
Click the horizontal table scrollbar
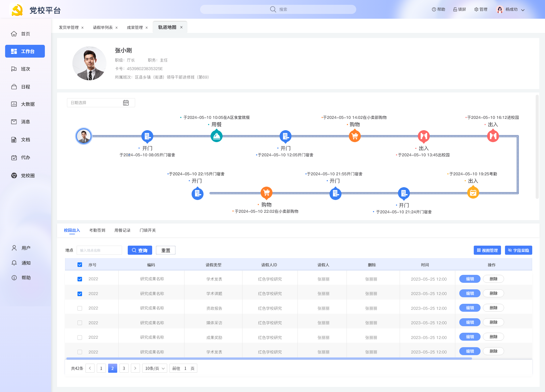[x=269, y=359]
